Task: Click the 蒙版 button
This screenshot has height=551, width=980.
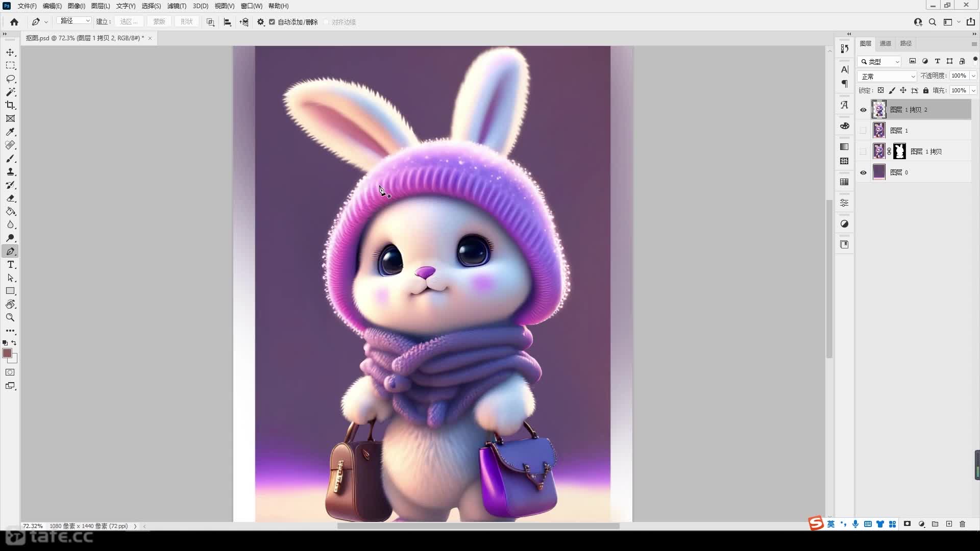Action: tap(159, 21)
